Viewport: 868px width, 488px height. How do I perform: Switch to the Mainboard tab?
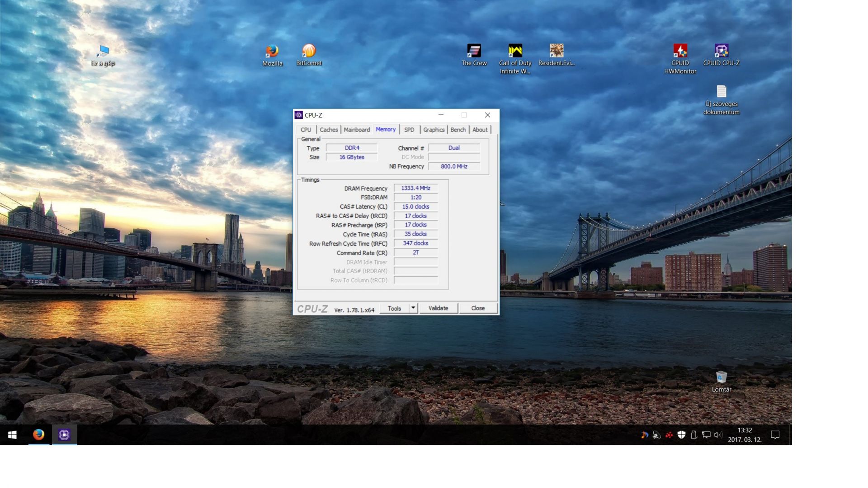pos(357,130)
